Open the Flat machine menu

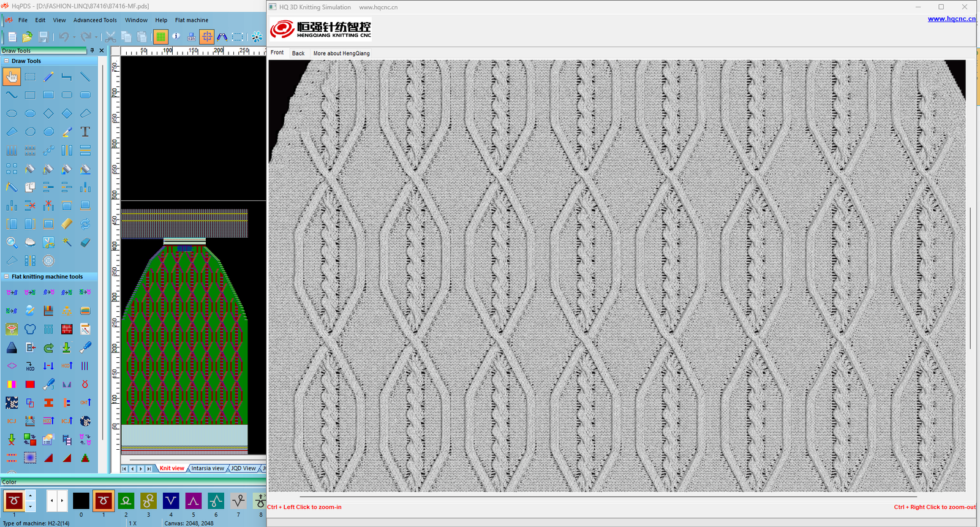192,20
